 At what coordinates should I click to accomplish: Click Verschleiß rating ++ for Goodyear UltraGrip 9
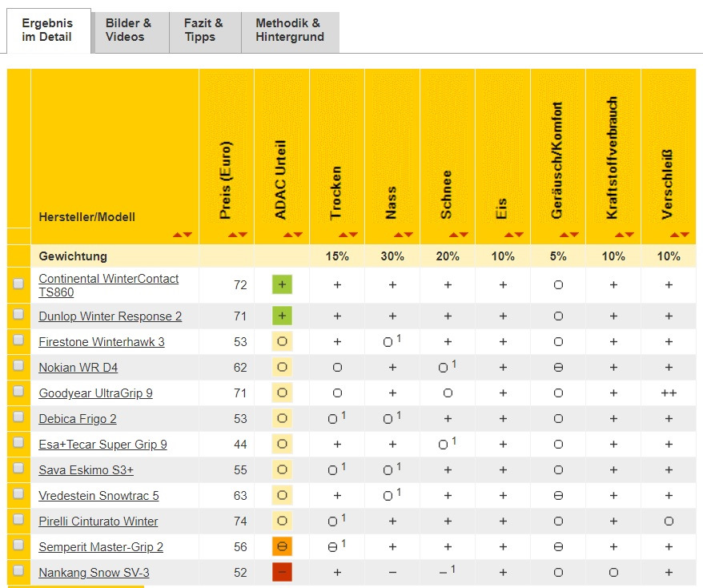(x=669, y=393)
